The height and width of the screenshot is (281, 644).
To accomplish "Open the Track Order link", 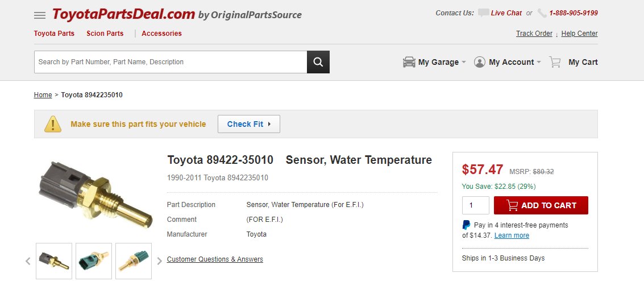I will 534,34.
